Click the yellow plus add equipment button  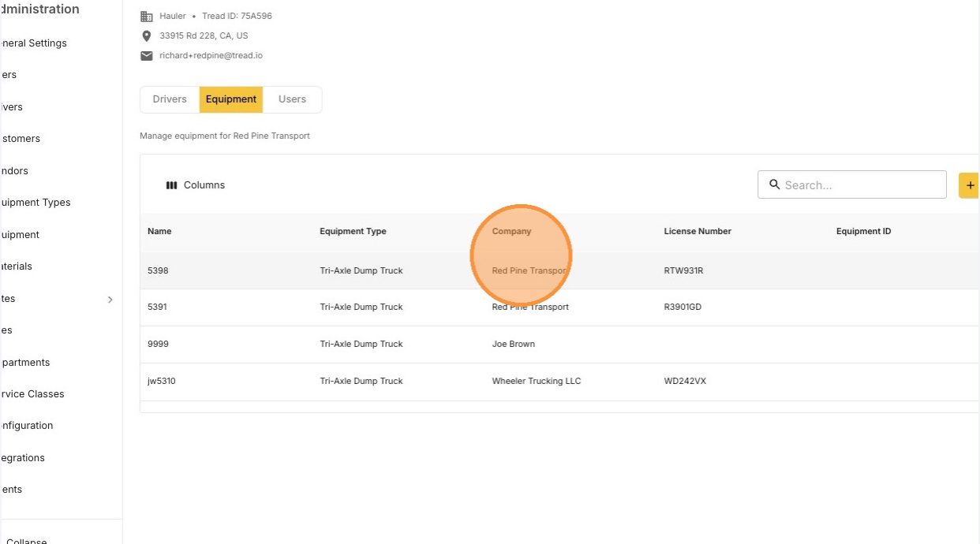click(x=969, y=185)
